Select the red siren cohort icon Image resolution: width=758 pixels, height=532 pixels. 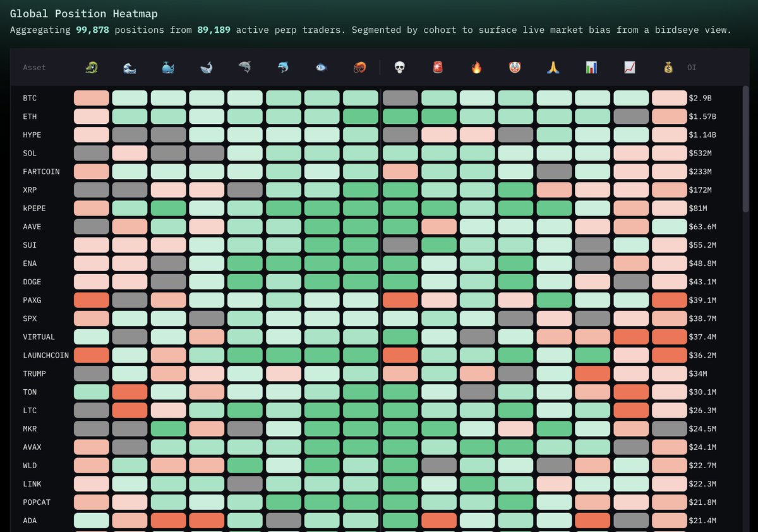coord(438,67)
